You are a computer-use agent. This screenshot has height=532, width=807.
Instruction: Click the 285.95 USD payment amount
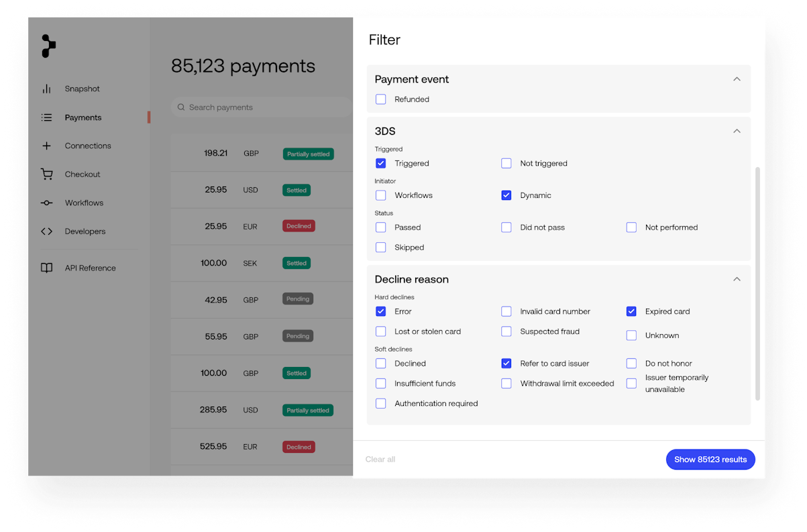tap(213, 409)
